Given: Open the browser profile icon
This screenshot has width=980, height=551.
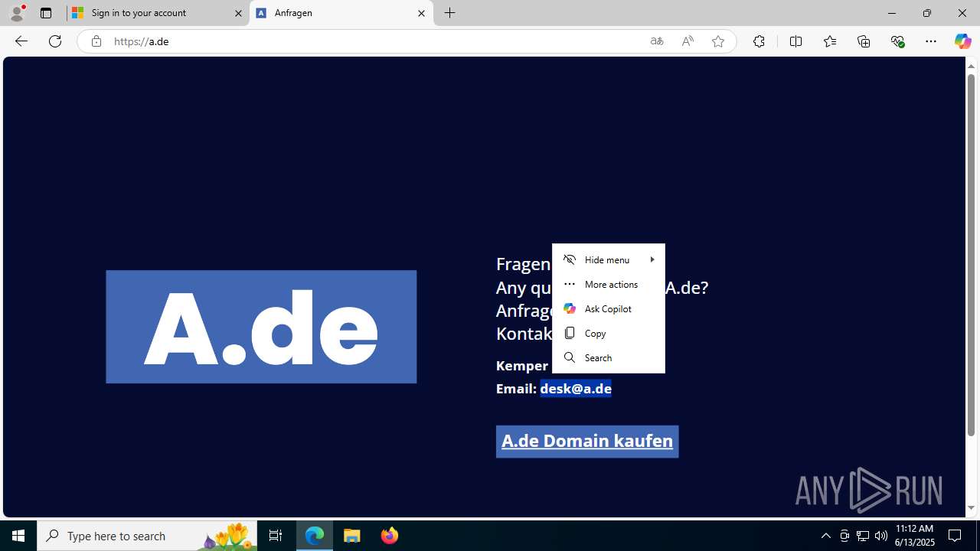Looking at the screenshot, I should point(17,13).
